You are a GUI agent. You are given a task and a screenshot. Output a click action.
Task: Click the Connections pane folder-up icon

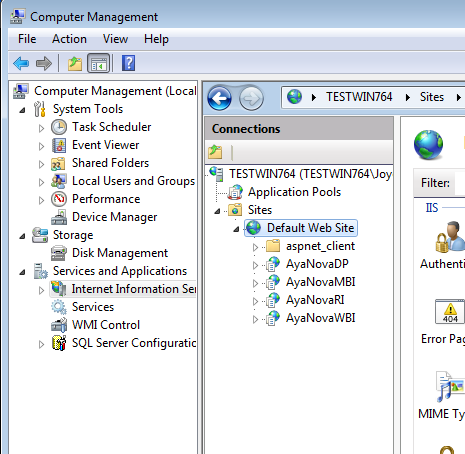pyautogui.click(x=215, y=152)
